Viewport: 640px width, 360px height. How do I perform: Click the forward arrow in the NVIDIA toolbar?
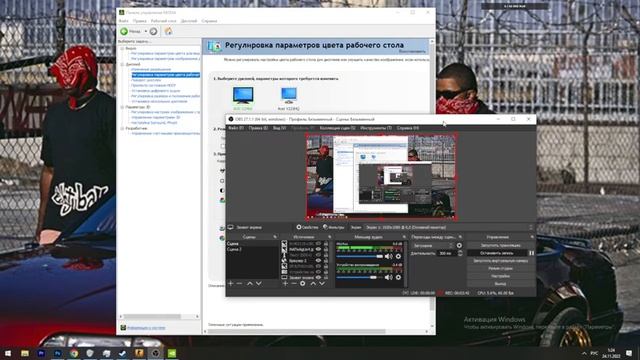tap(153, 31)
